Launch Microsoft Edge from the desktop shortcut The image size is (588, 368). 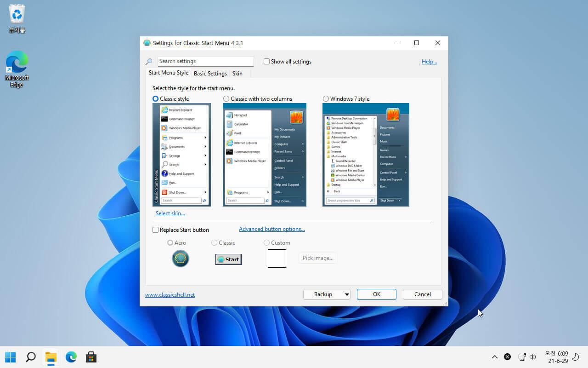(17, 69)
